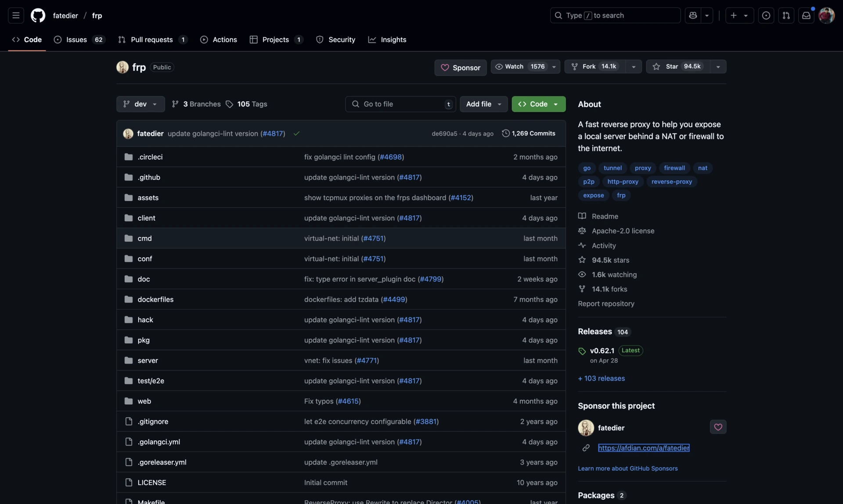Open the Projects tab

click(276, 40)
